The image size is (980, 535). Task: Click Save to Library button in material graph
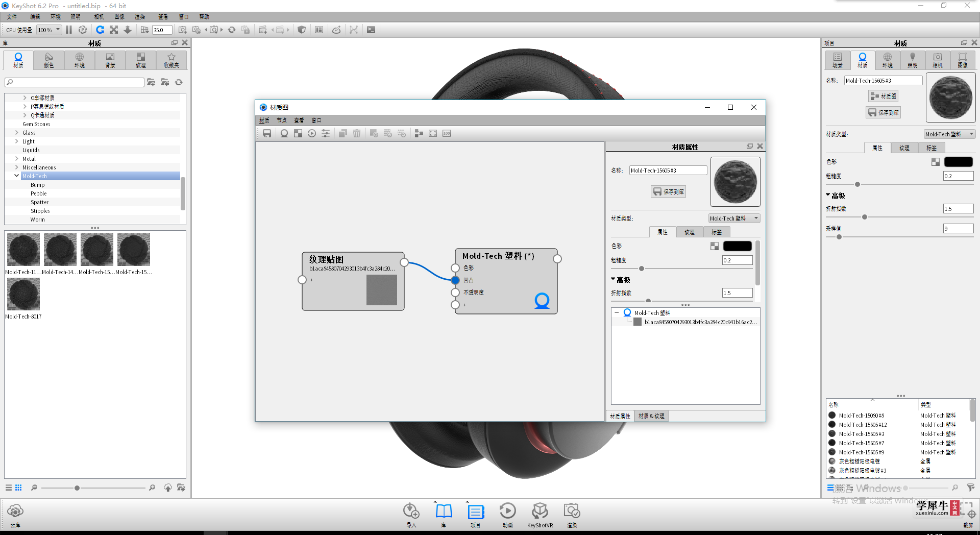point(668,191)
